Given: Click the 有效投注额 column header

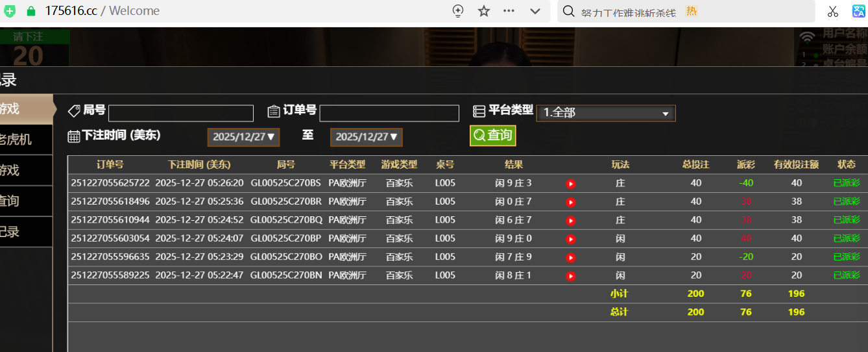Looking at the screenshot, I should (x=796, y=164).
